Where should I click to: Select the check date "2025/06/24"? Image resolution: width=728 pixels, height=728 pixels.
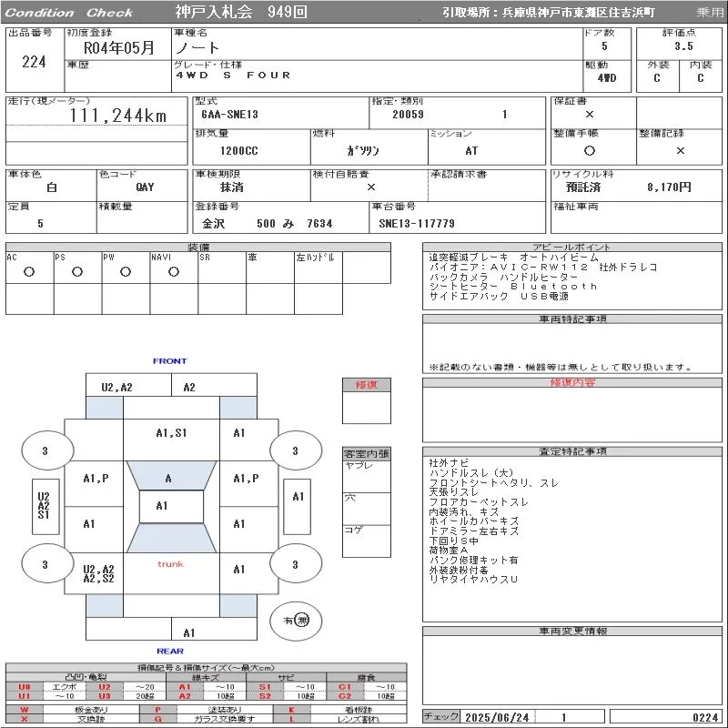point(497,717)
